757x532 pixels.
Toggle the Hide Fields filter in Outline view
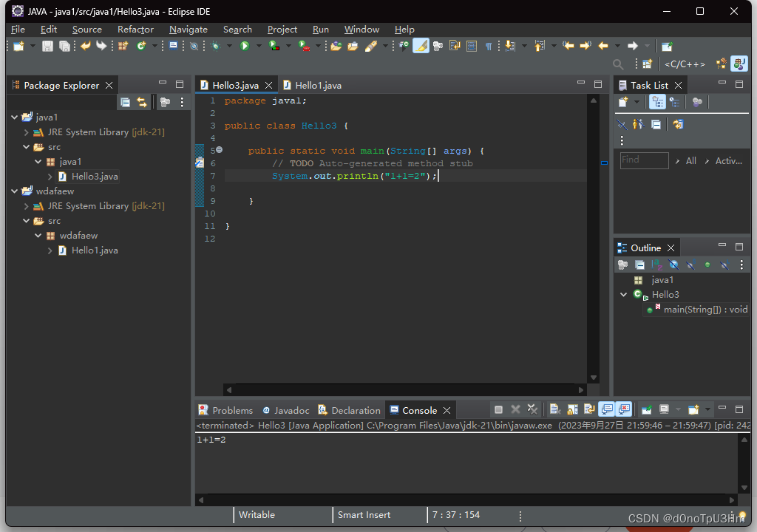point(673,265)
